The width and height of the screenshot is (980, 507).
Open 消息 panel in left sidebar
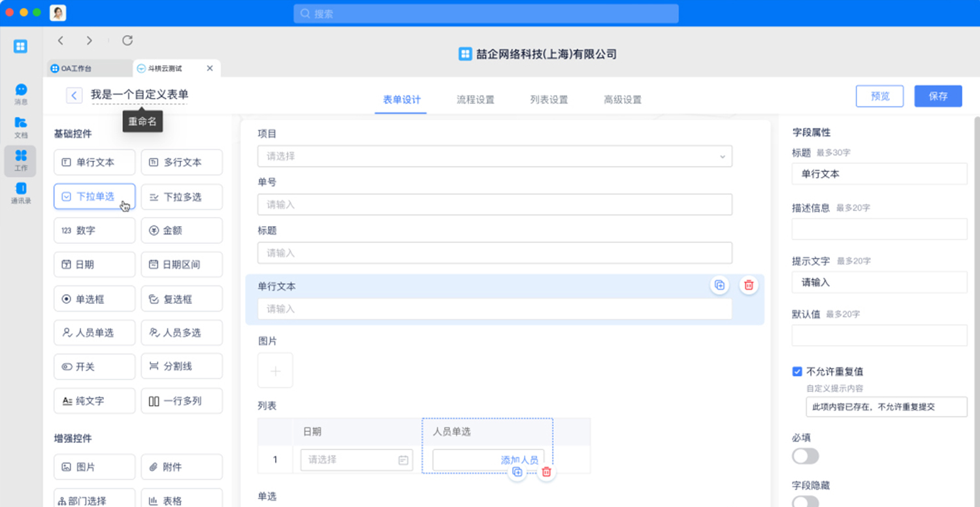click(20, 91)
